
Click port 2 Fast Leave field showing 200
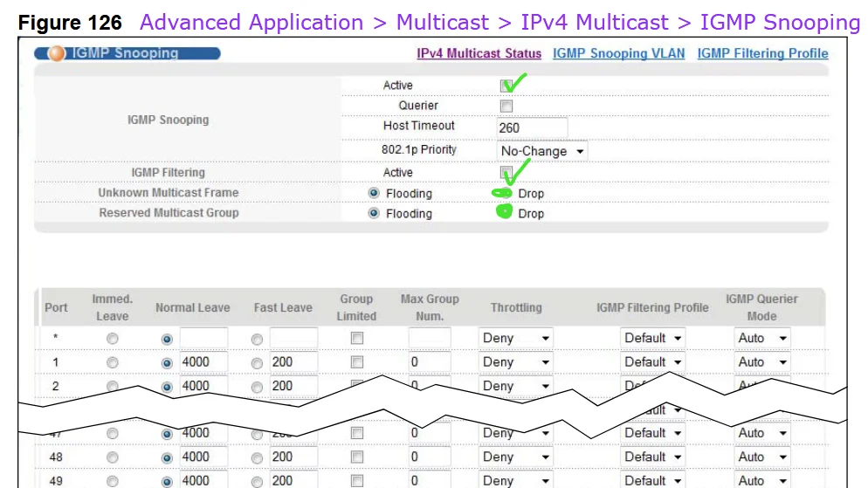[x=294, y=385]
